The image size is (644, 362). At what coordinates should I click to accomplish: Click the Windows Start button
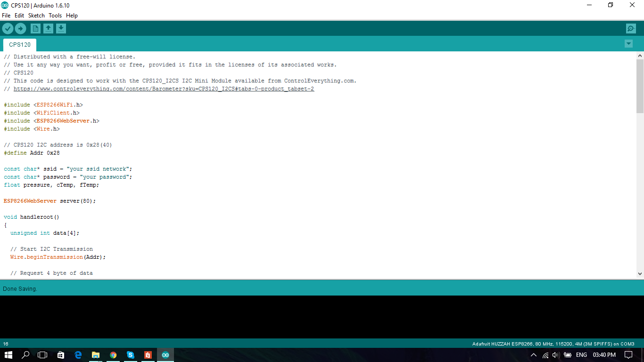pyautogui.click(x=8, y=355)
